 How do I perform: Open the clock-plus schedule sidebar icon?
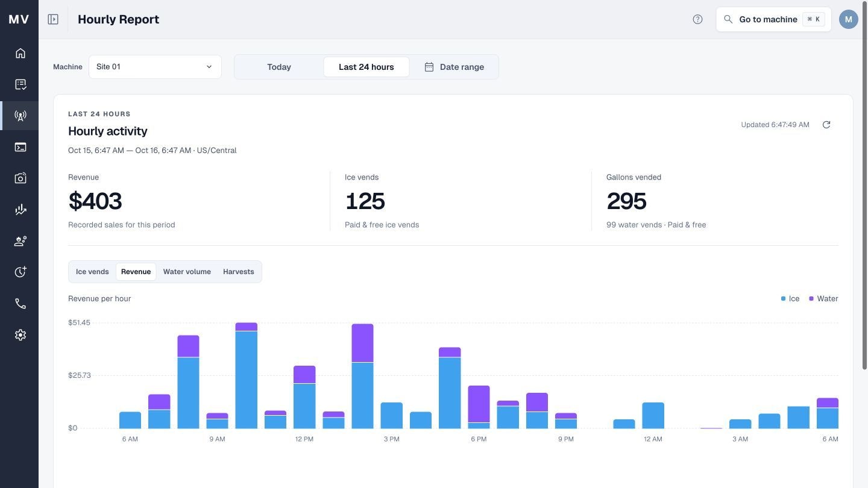tap(20, 272)
